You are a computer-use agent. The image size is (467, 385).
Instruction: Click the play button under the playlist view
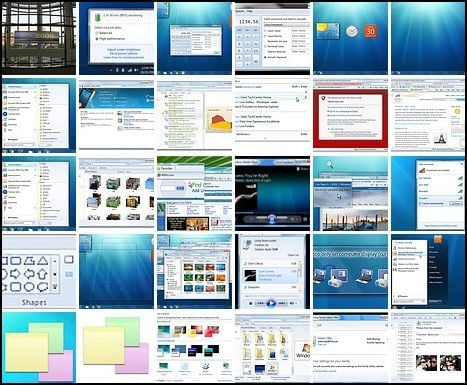coord(272,303)
